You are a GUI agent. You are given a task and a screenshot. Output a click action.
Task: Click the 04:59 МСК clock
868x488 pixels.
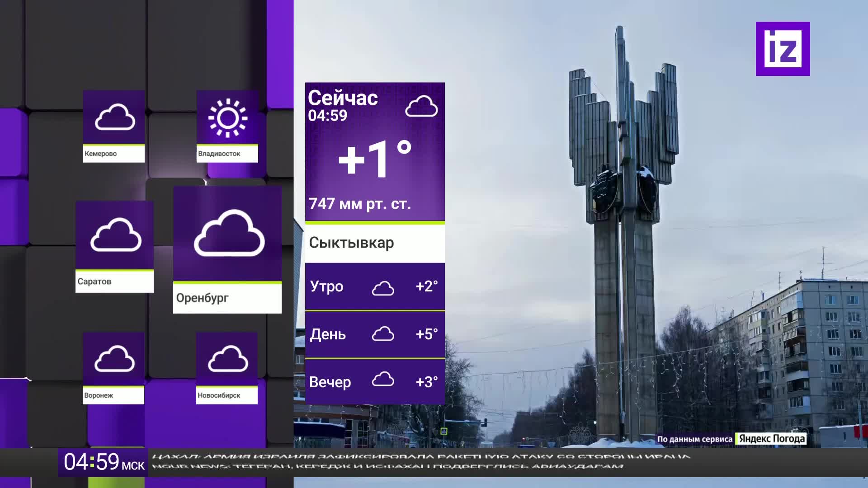104,462
